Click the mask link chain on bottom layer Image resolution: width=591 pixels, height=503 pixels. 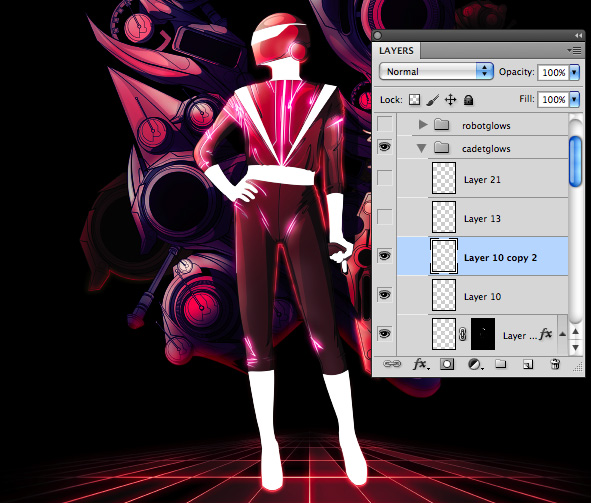pos(463,335)
